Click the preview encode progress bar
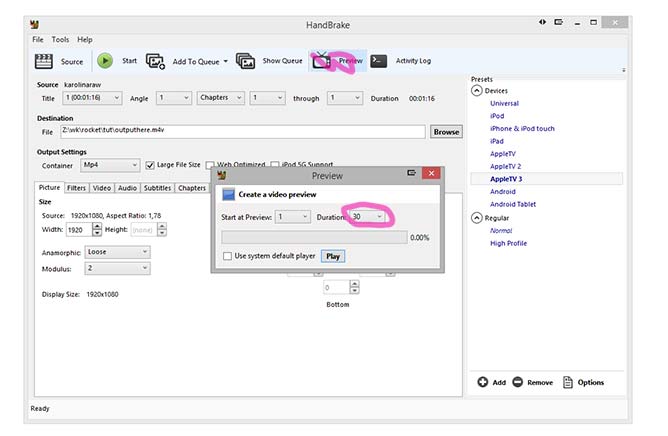The height and width of the screenshot is (436, 668). pos(314,237)
